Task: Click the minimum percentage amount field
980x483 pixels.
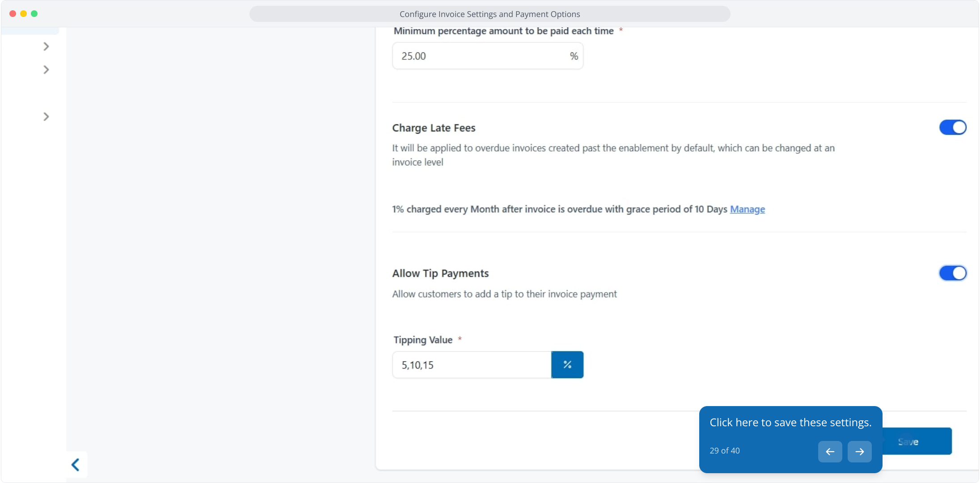Action: click(x=478, y=56)
